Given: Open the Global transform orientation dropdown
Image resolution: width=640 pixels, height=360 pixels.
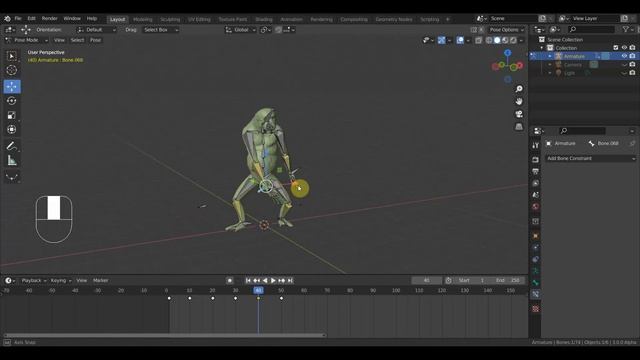Looking at the screenshot, I should pyautogui.click(x=240, y=30).
